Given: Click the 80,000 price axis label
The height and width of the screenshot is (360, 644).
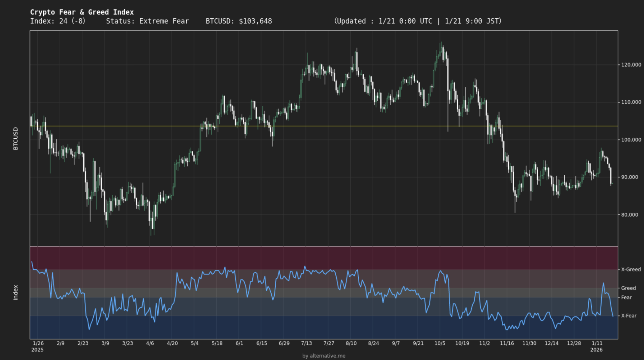Looking at the screenshot, I should pyautogui.click(x=629, y=215).
